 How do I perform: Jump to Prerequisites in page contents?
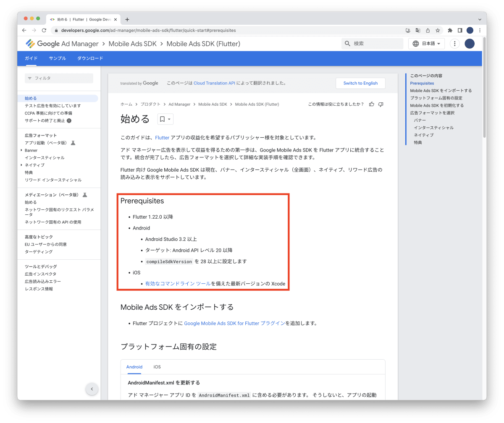click(422, 83)
